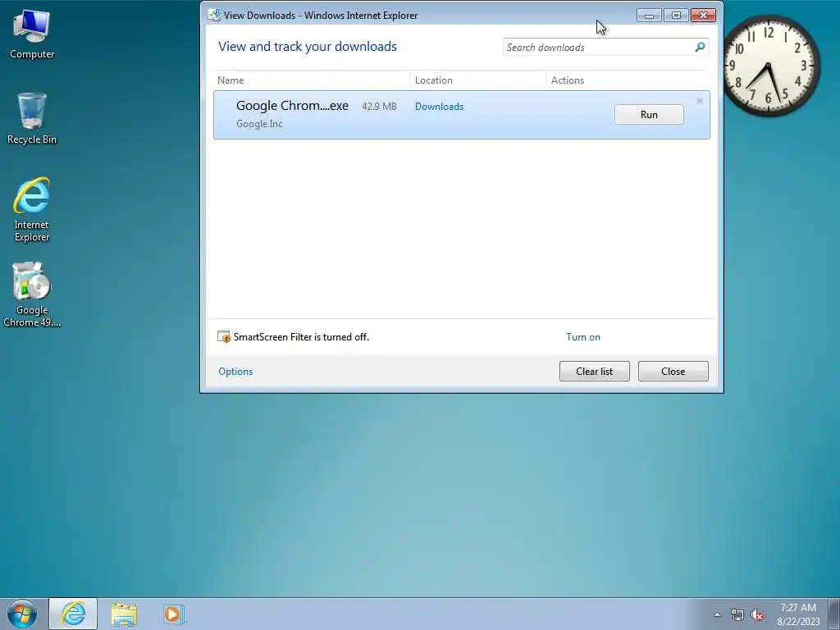Click the Clear list button
This screenshot has width=840, height=630.
[x=594, y=372]
